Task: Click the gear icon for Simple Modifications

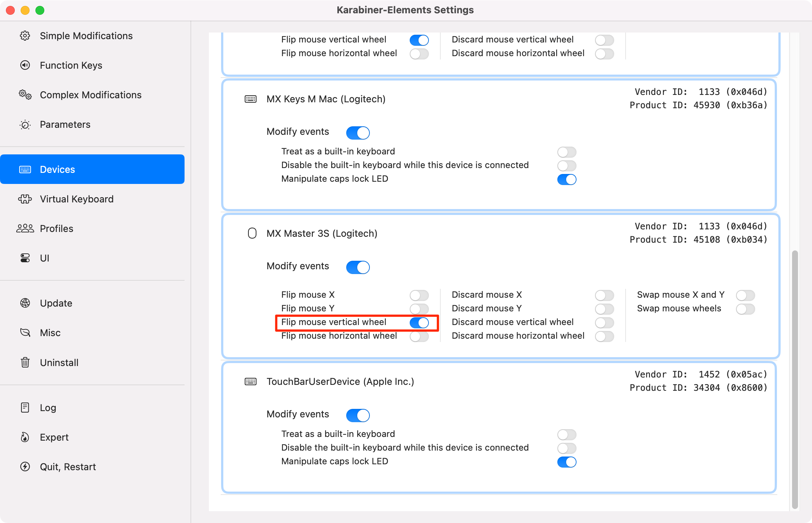Action: [x=25, y=36]
